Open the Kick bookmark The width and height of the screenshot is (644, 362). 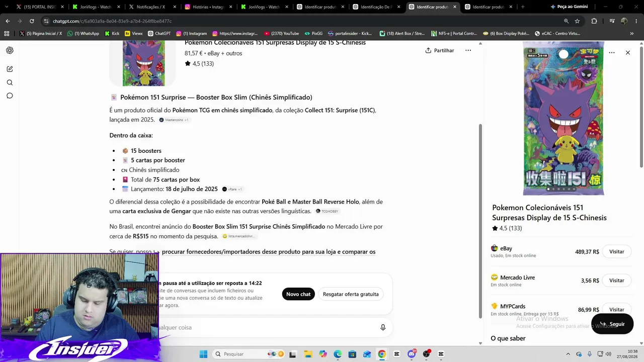pos(112,34)
